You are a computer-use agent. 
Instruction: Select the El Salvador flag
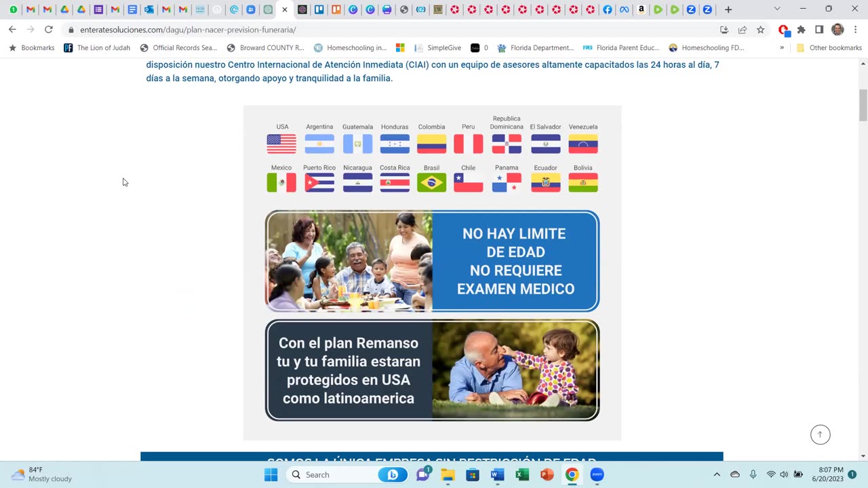point(545,144)
